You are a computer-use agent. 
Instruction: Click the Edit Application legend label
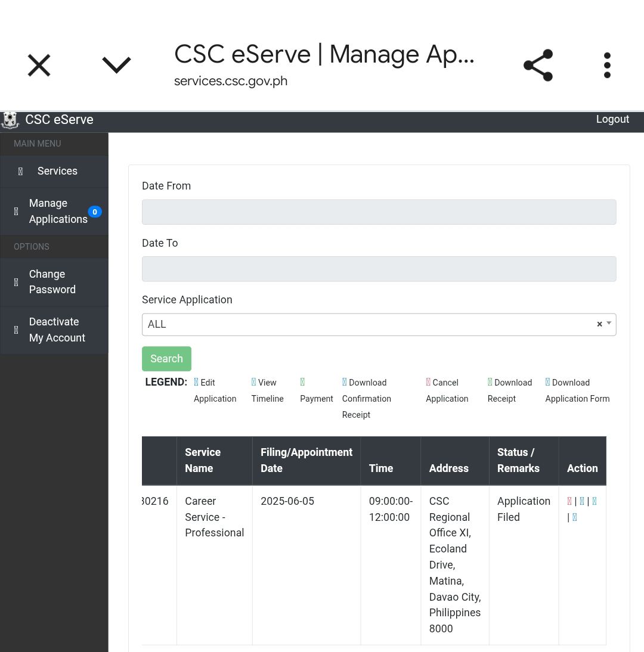215,390
